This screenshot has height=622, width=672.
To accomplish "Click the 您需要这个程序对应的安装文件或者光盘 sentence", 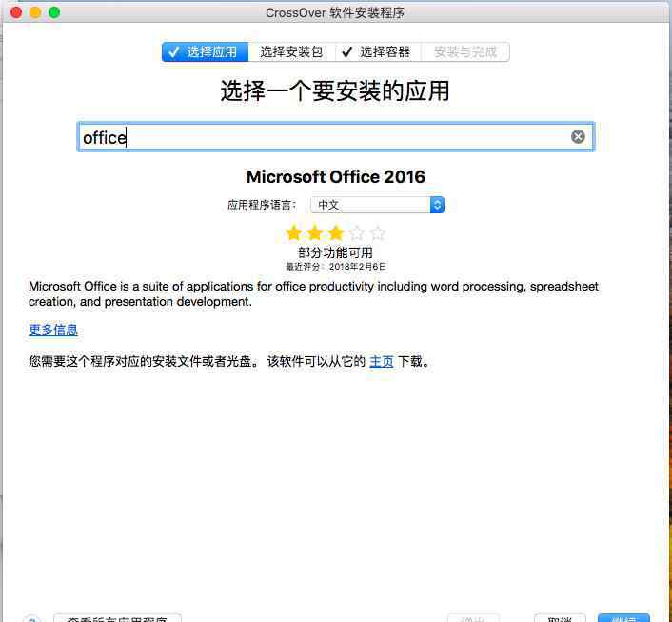I will click(x=143, y=361).
